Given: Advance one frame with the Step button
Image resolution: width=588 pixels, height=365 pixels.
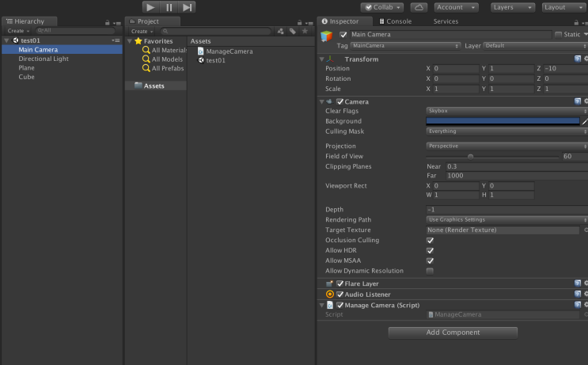Looking at the screenshot, I should [x=187, y=7].
